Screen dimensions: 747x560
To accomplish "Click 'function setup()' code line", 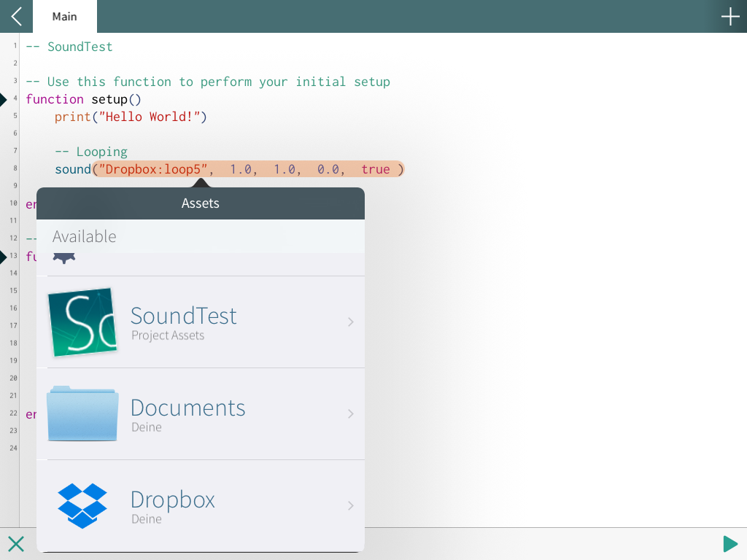I will 83,99.
